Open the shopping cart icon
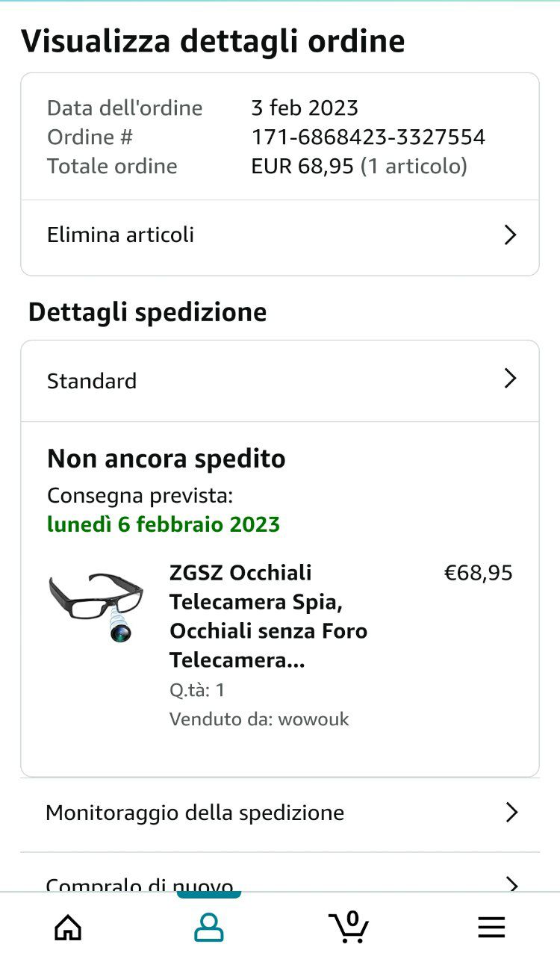 [349, 926]
